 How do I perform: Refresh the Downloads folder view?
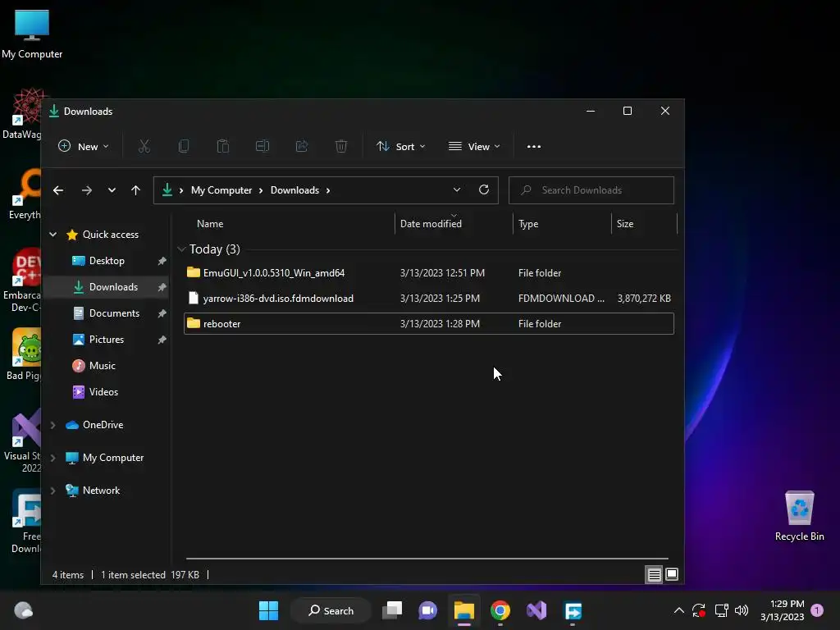pos(484,189)
